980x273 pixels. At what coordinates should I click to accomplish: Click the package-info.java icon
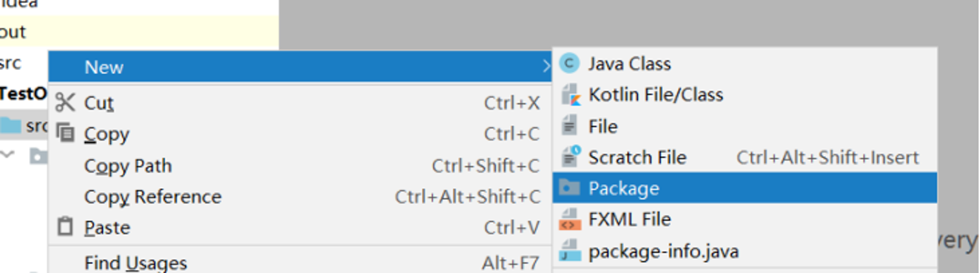569,251
